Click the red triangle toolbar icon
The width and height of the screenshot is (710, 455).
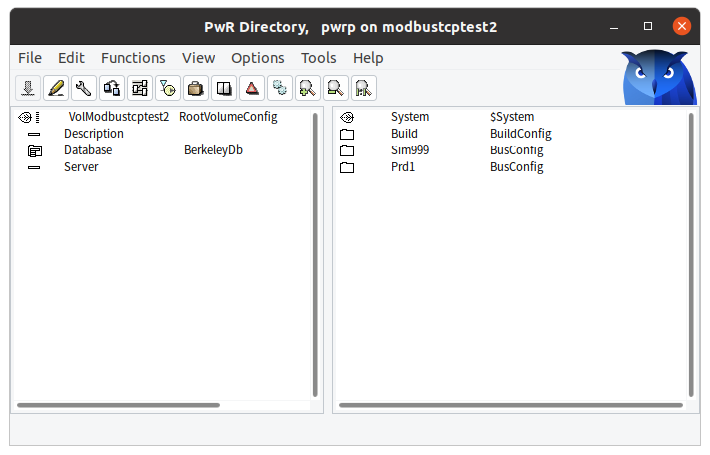tap(252, 88)
